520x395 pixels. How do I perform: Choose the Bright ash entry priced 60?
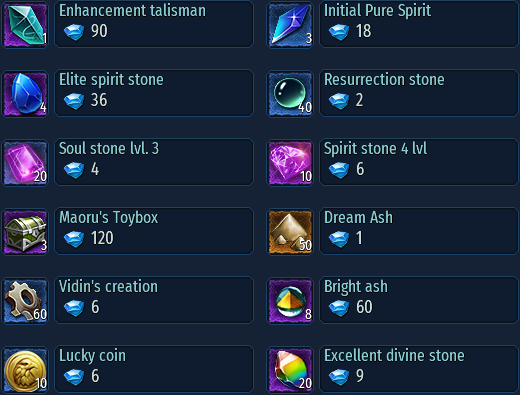[419, 300]
